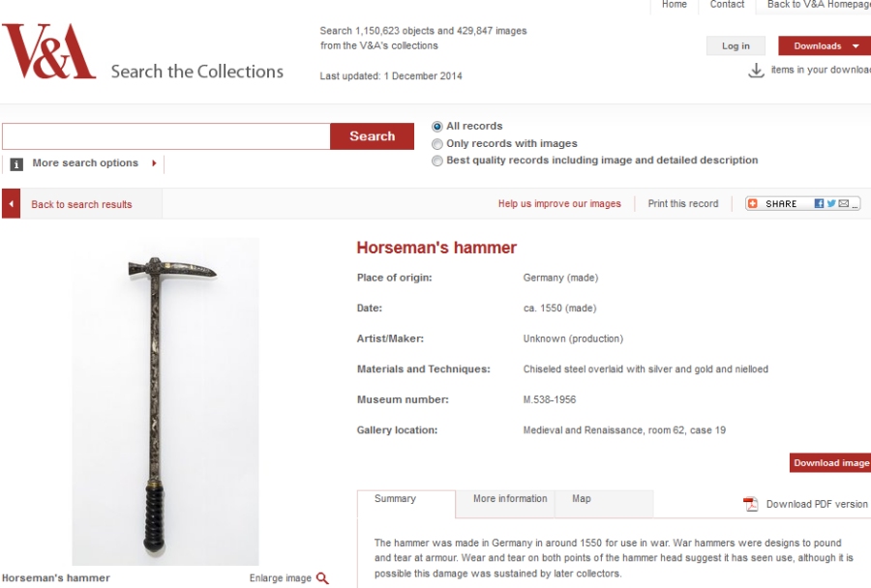Switch to the More information tab
The width and height of the screenshot is (871, 588).
510,499
